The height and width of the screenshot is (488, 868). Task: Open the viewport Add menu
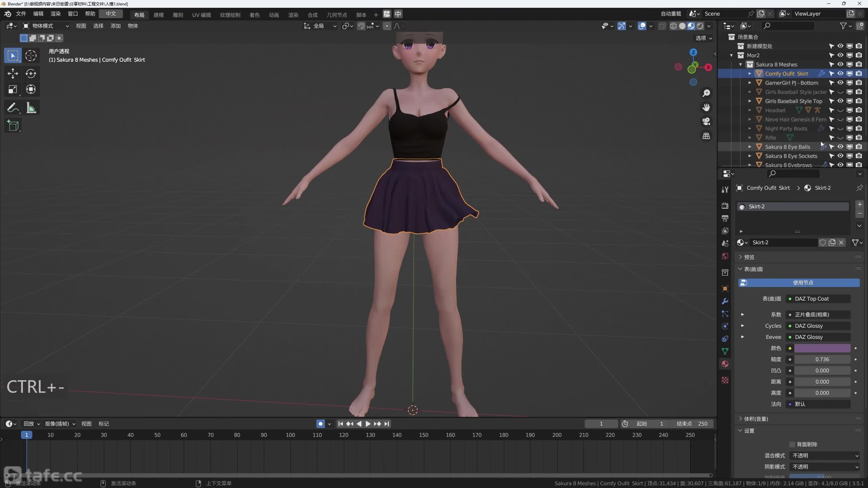point(115,26)
